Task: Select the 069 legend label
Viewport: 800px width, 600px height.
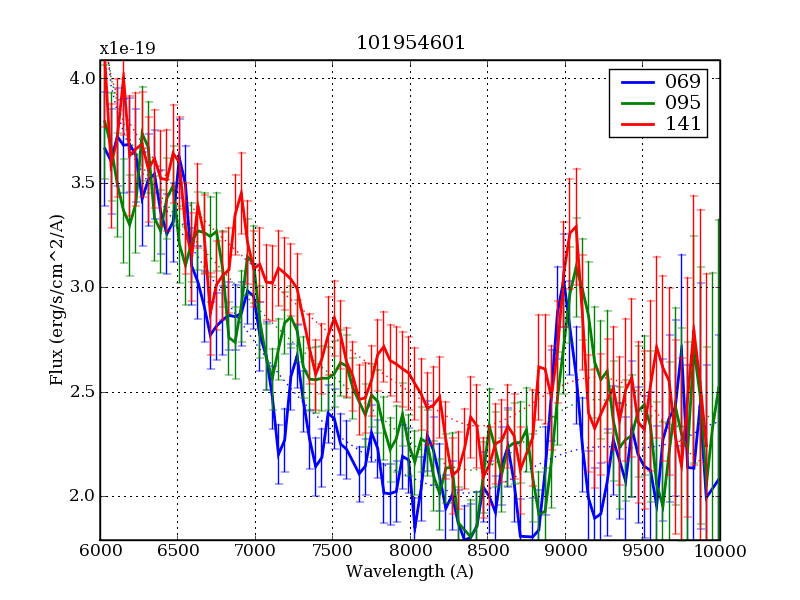Action: pos(677,81)
